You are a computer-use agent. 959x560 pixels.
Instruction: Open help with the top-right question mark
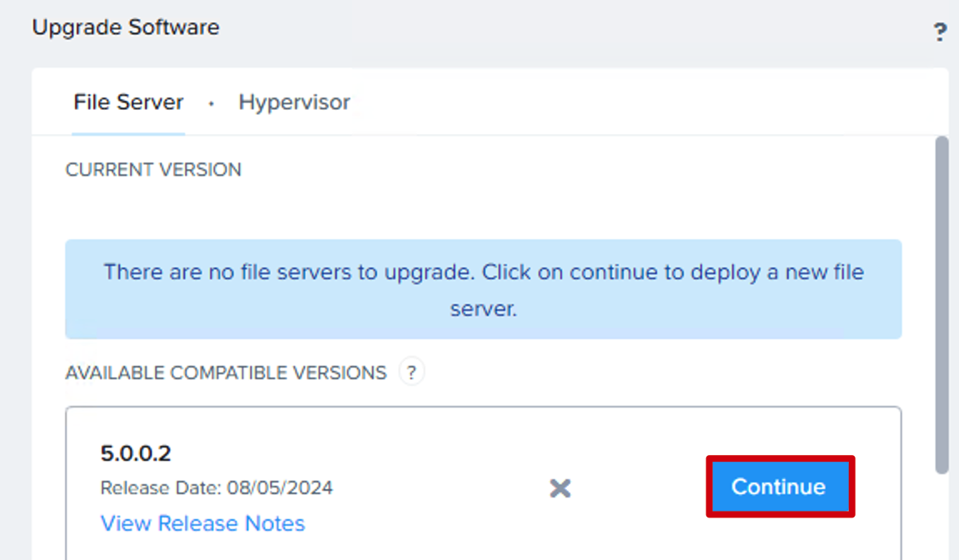tap(940, 32)
